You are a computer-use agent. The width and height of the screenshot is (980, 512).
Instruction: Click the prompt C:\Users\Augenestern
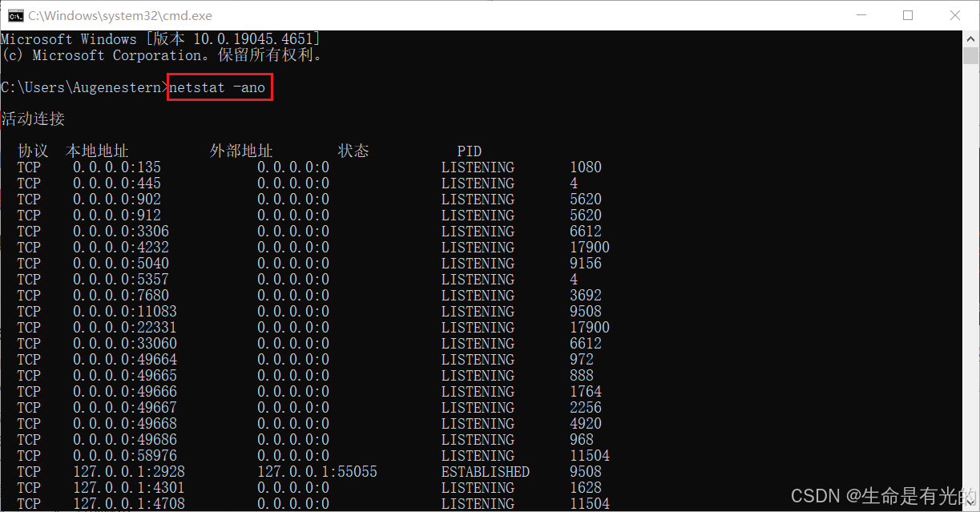[81, 87]
